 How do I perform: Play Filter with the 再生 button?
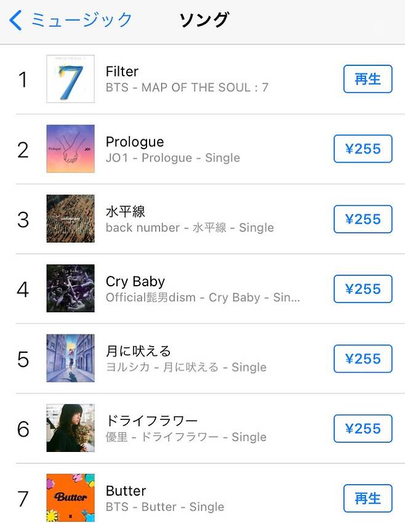(367, 79)
